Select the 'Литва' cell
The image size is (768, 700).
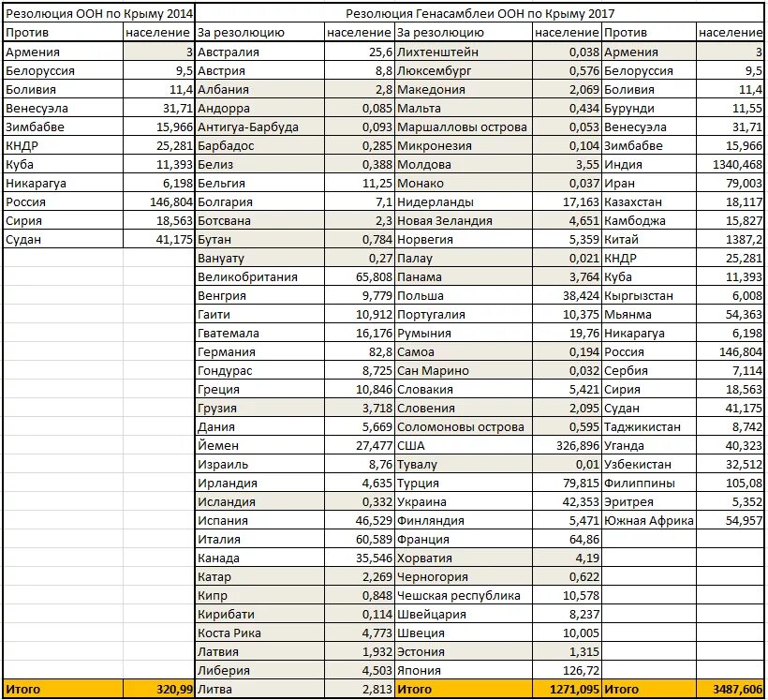259,689
